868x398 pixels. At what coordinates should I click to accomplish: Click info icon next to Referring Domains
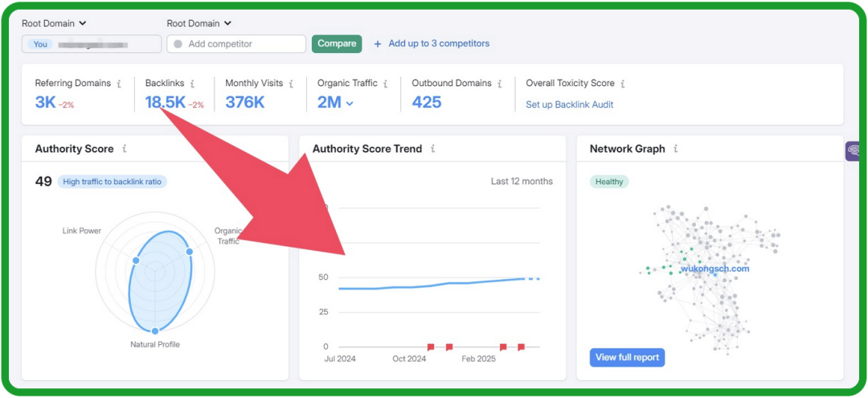[119, 84]
